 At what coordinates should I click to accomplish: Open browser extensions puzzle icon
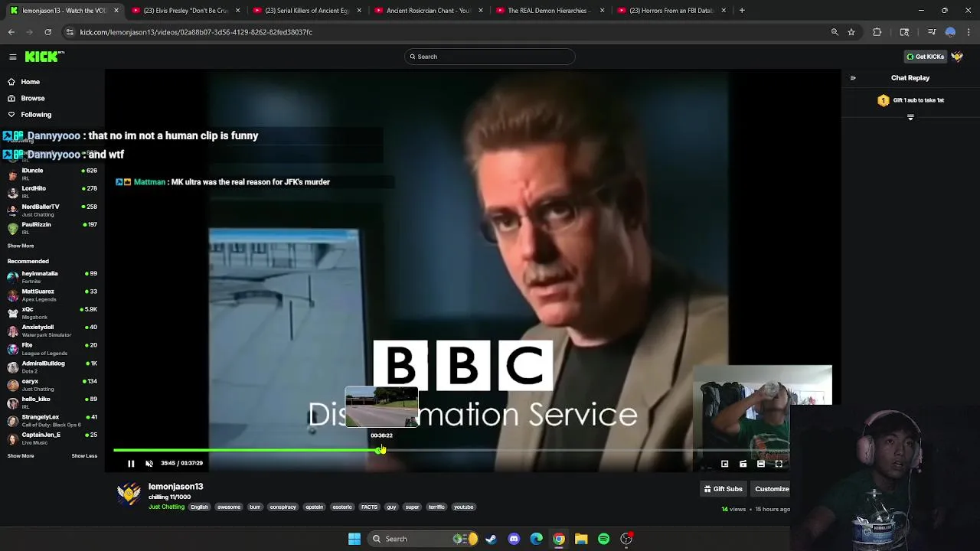(x=877, y=32)
